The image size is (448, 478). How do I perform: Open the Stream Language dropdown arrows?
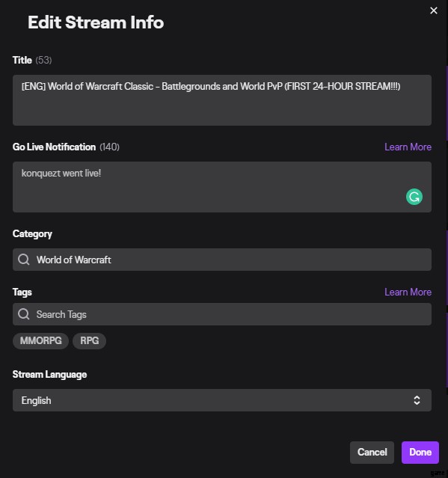(x=417, y=400)
